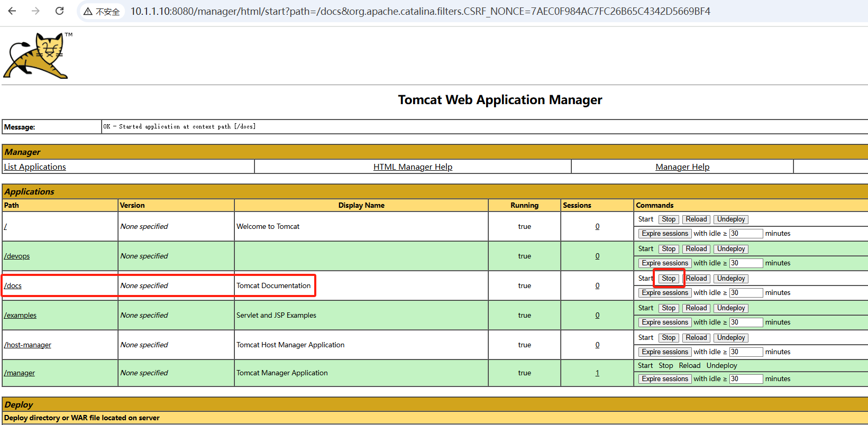Stop the /examples application
Viewport: 868px width, 425px height.
point(669,308)
